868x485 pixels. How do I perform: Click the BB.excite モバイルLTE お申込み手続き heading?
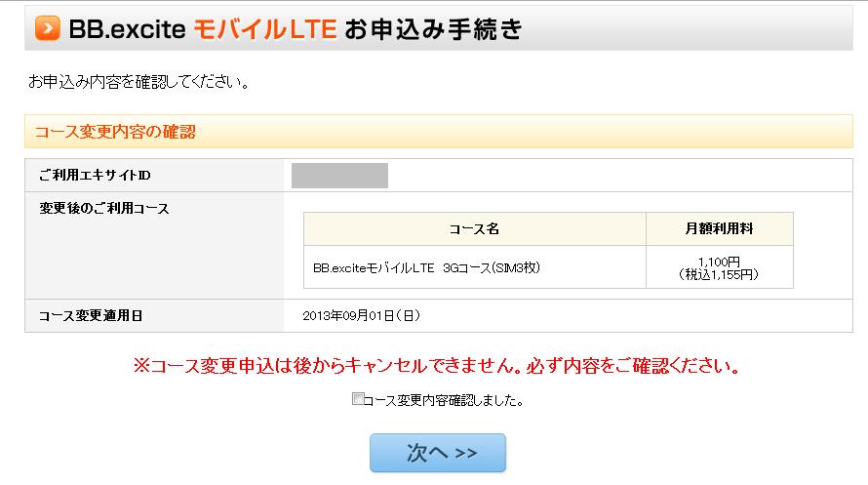coord(296,29)
